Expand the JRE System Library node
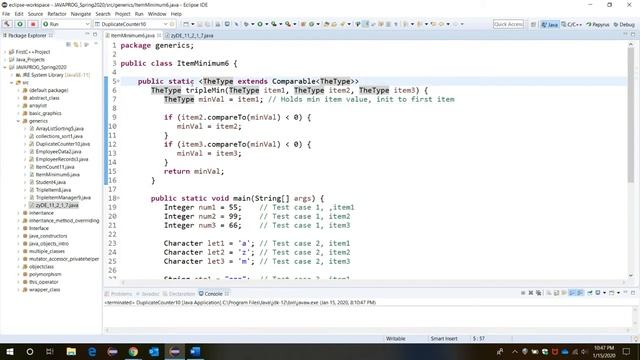The height and width of the screenshot is (360, 640). pos(11,75)
